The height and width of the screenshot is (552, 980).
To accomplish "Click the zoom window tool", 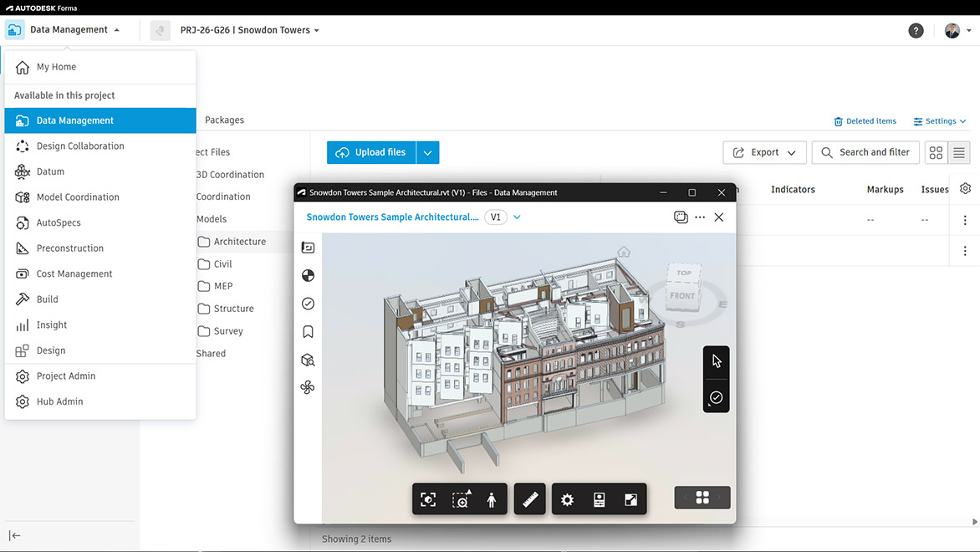I will pos(461,499).
